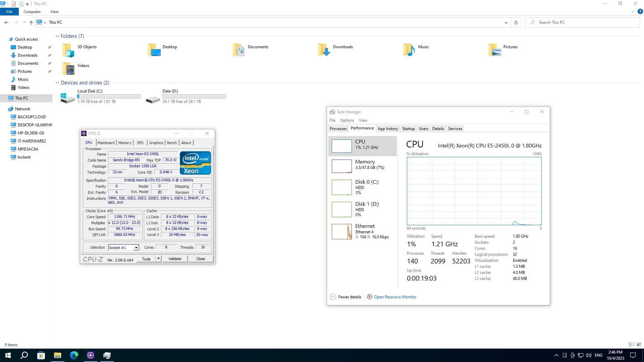Image resolution: width=644 pixels, height=362 pixels.
Task: Open Microsoft Store from the taskbar
Action: coord(41,355)
